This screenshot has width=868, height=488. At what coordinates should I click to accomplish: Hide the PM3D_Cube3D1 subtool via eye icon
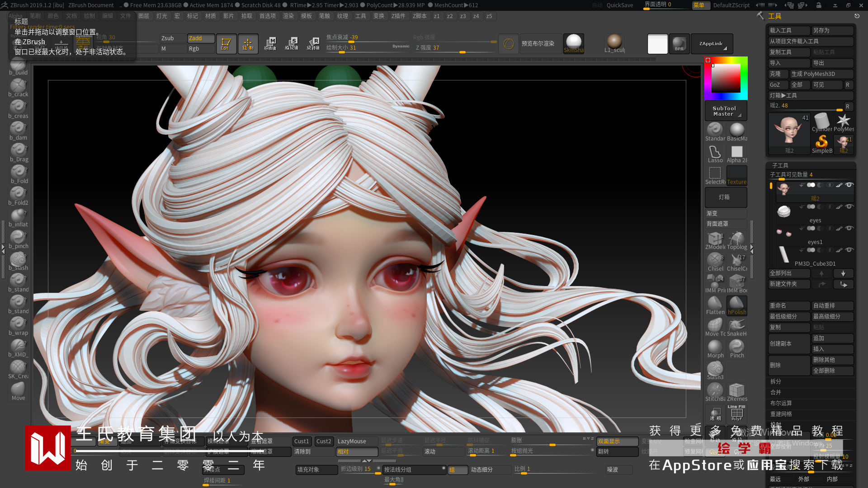849,250
